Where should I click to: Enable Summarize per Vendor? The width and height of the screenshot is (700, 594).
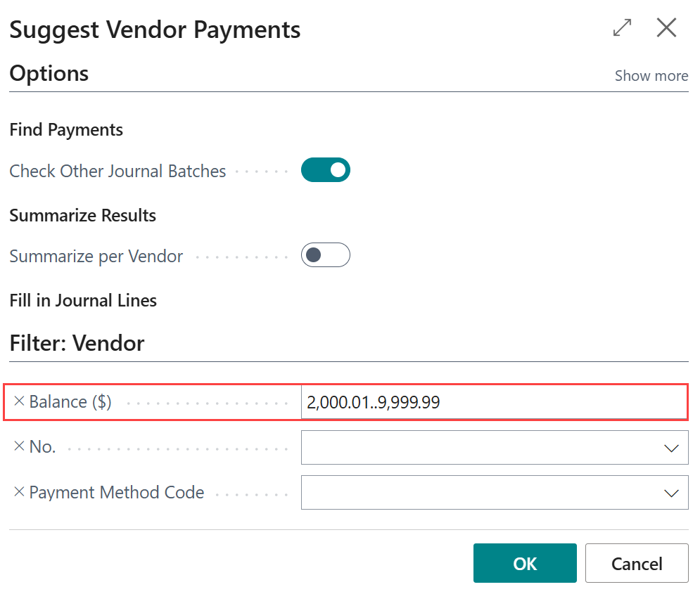click(x=325, y=254)
